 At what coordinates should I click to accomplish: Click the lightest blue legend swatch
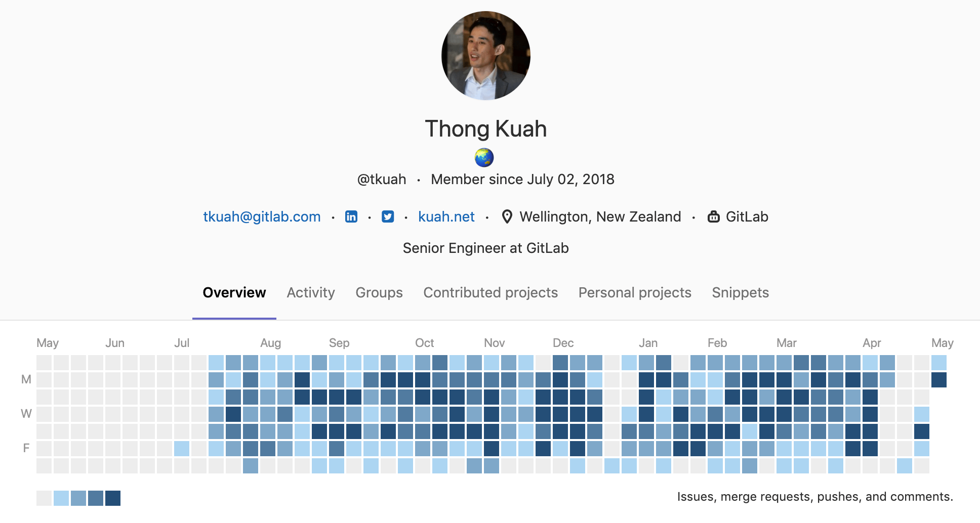click(61, 498)
